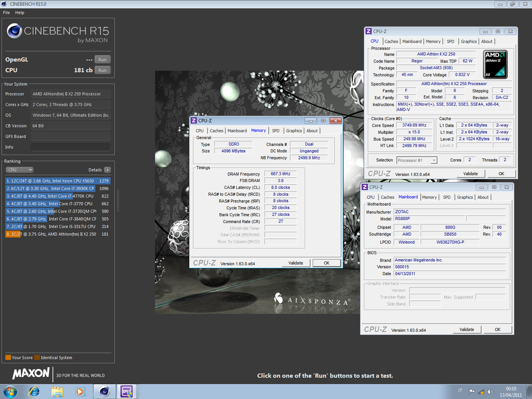Click the network signal tray icon
Image resolution: width=532 pixels, height=399 pixels.
pyautogui.click(x=481, y=392)
